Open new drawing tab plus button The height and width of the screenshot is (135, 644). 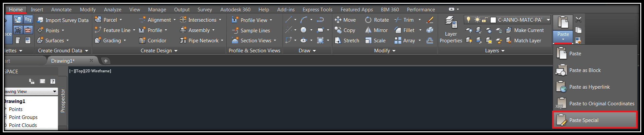click(x=106, y=61)
